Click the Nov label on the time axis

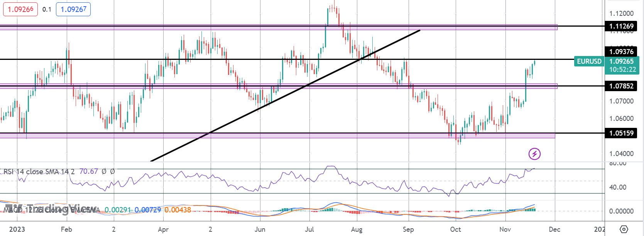click(x=505, y=229)
